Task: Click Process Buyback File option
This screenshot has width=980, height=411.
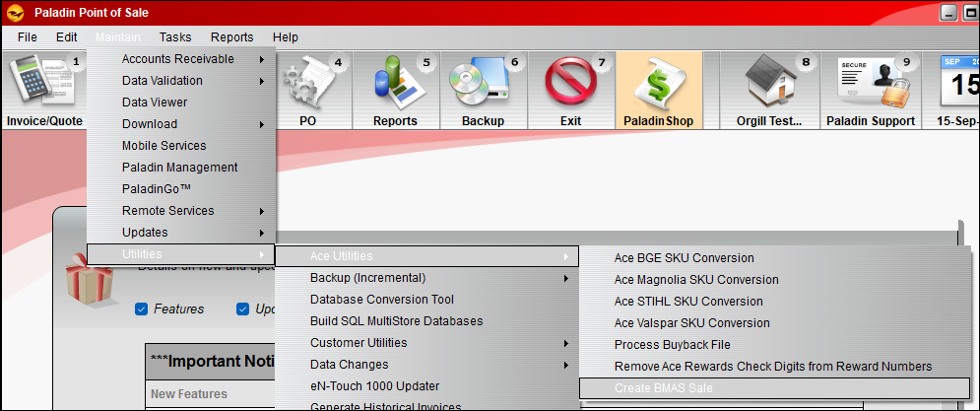Action: [672, 345]
